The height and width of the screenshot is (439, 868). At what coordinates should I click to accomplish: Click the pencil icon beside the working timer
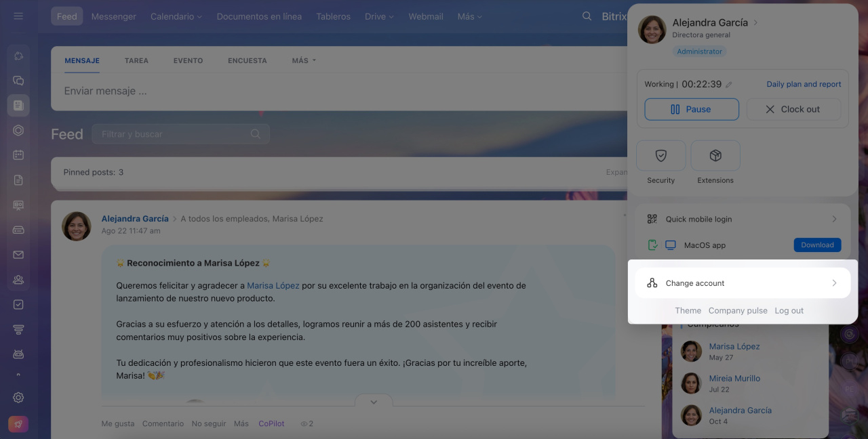[729, 85]
